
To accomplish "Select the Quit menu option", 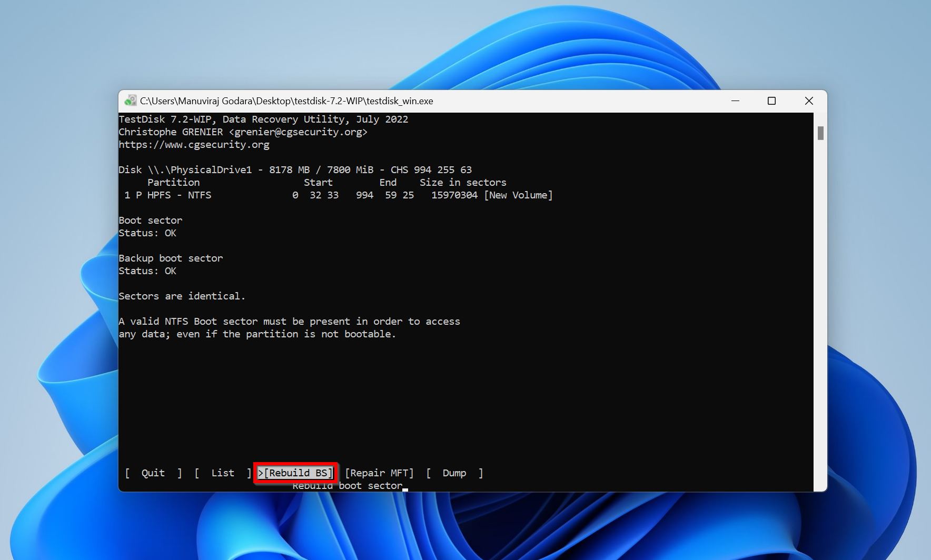I will coord(153,473).
